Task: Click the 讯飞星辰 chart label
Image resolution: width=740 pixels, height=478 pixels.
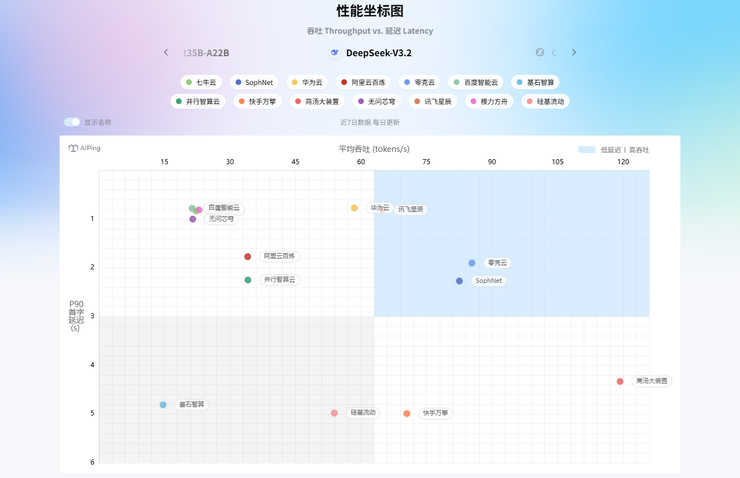Action: click(x=410, y=209)
